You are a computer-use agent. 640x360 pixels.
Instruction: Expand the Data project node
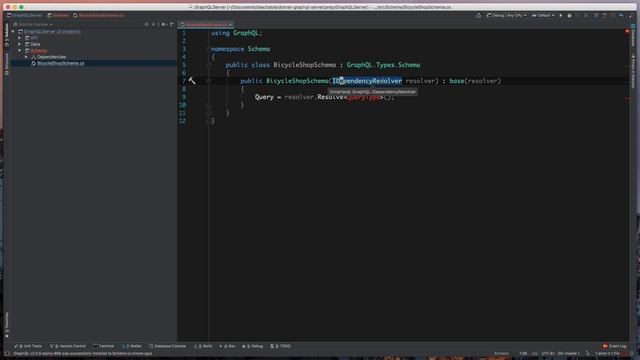coord(20,44)
